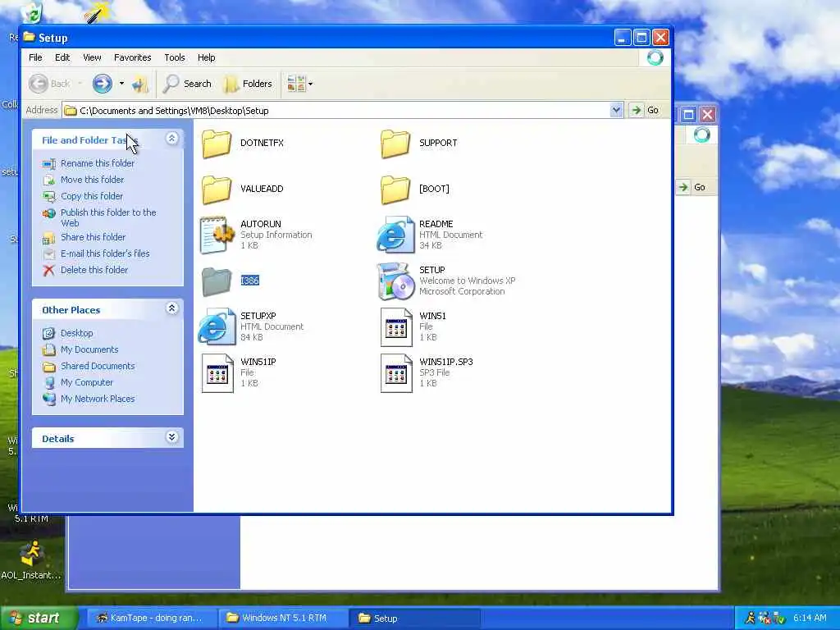This screenshot has height=630, width=840.
Task: Select the WIN51 file icon
Action: 396,326
